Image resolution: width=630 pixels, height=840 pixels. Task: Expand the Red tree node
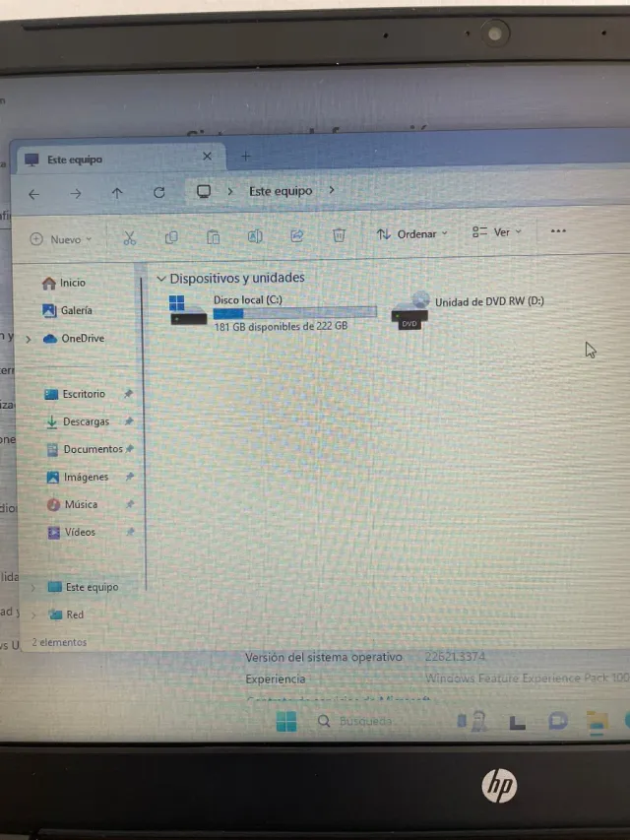[x=32, y=615]
